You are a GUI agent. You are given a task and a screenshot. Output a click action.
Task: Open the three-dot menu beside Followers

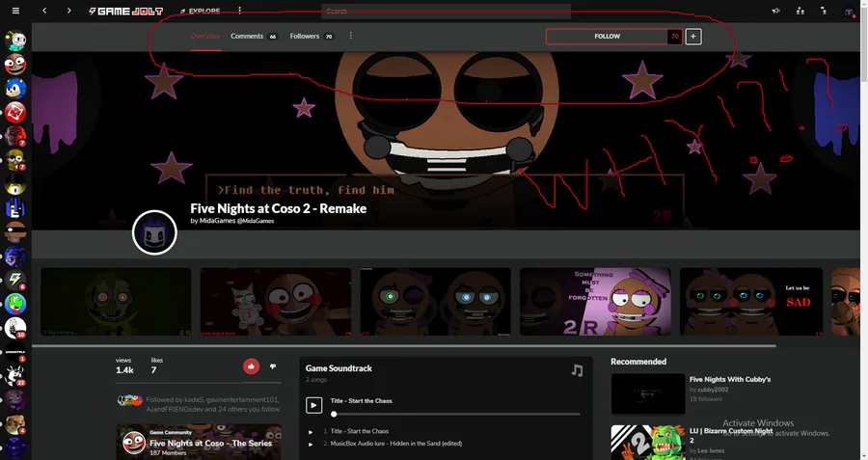350,36
